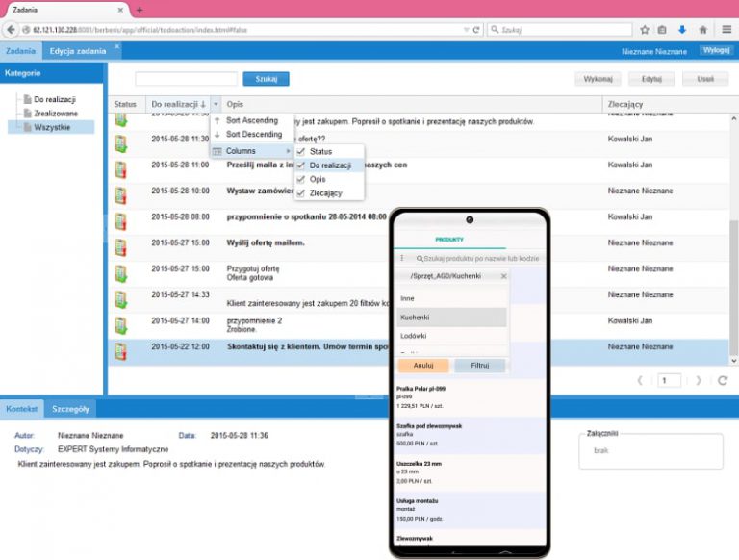Go to the next page of tasks

coord(699,381)
